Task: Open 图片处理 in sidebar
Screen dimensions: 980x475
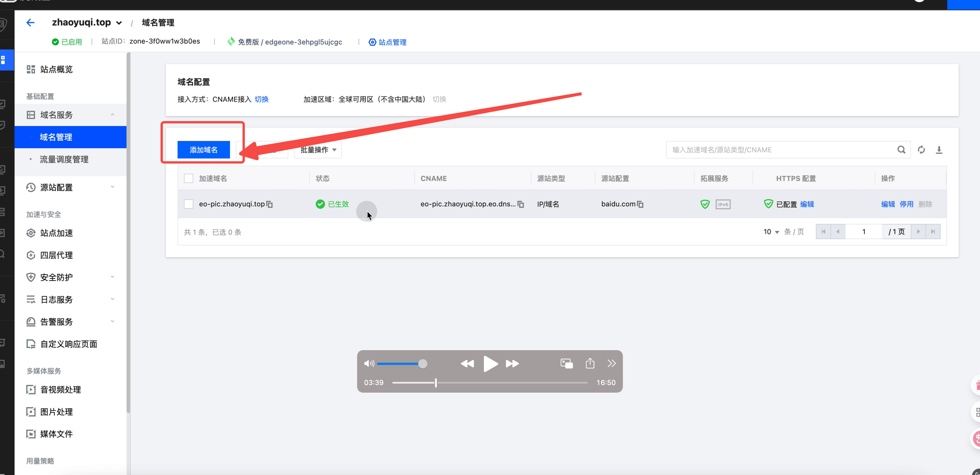Action: tap(56, 412)
